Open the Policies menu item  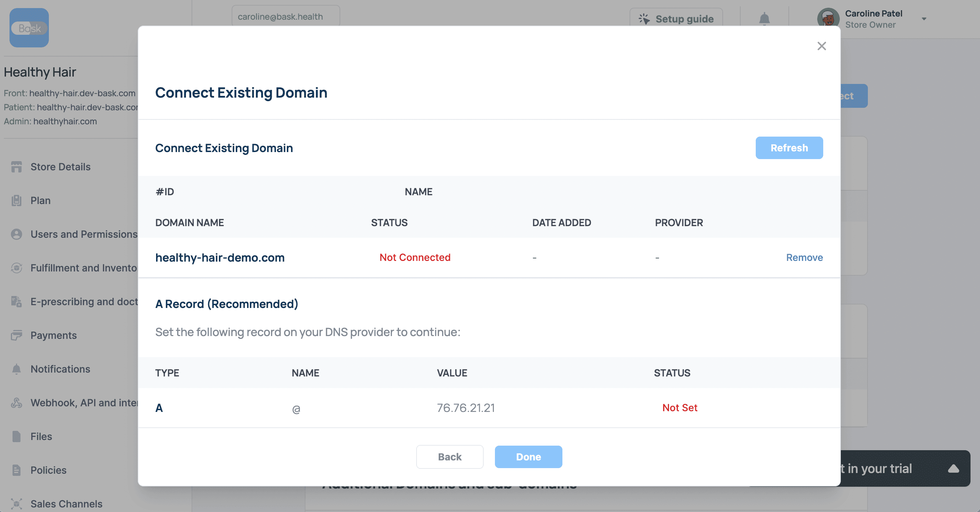pyautogui.click(x=48, y=470)
